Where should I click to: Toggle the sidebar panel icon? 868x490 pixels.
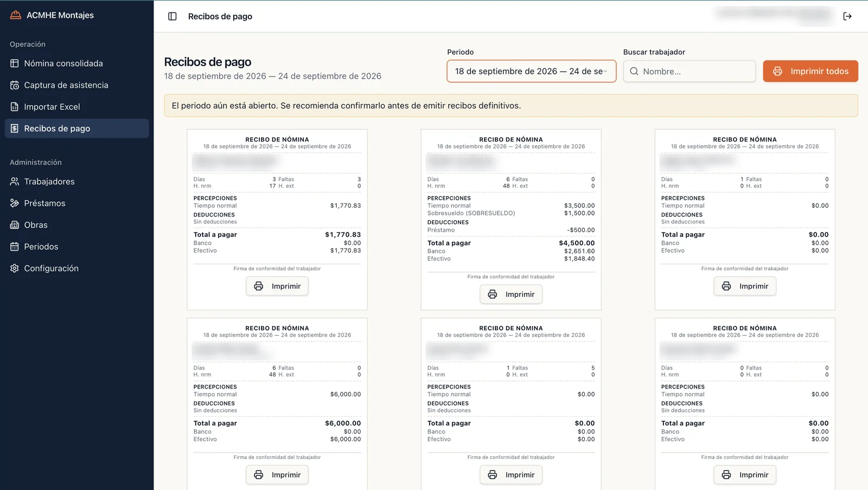tap(173, 16)
